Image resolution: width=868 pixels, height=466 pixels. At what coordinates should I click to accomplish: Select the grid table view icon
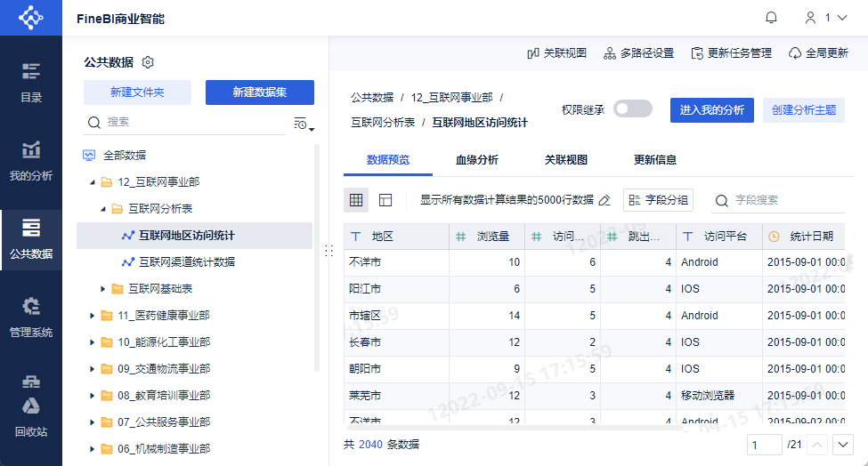[356, 200]
